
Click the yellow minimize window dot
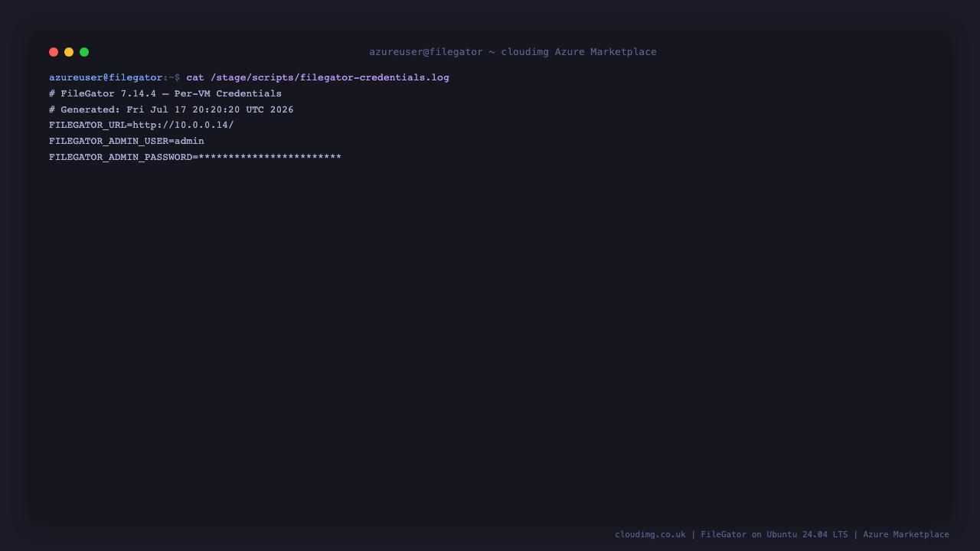coord(69,52)
